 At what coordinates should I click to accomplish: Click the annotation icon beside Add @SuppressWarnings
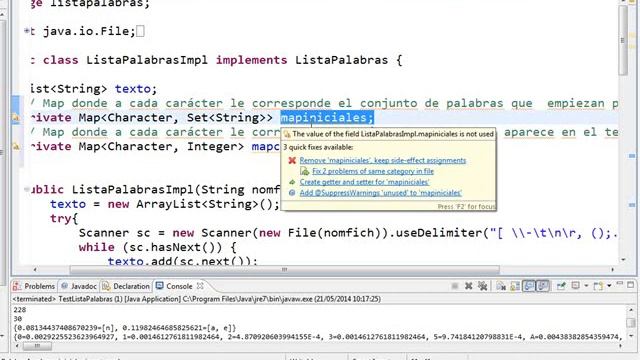[x=292, y=193]
